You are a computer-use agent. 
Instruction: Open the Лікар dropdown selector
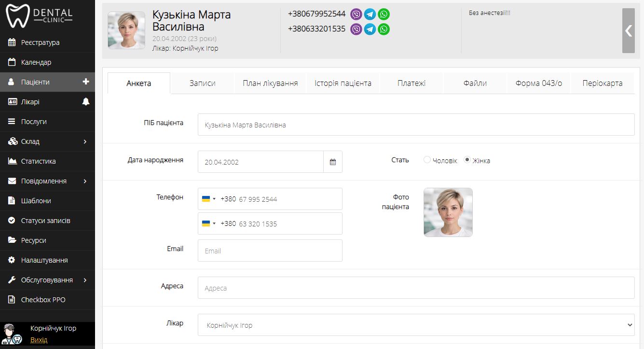point(416,325)
